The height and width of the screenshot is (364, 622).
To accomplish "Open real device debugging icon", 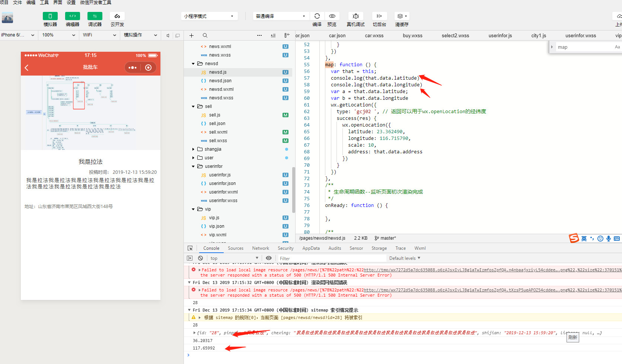I will 356,16.
